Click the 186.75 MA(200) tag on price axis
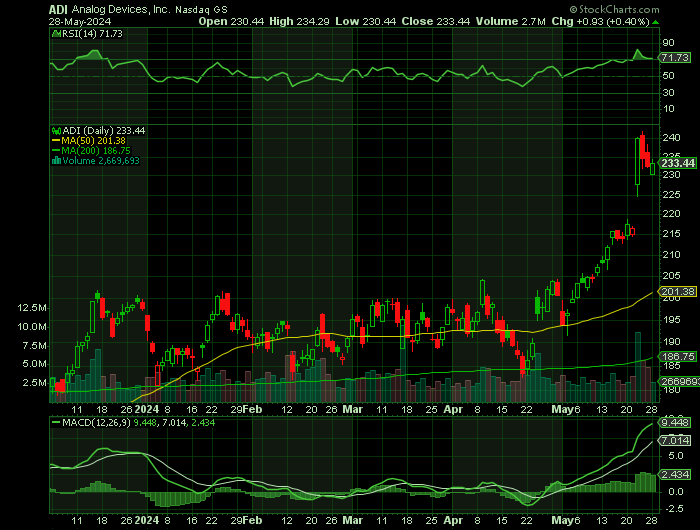 tap(678, 356)
